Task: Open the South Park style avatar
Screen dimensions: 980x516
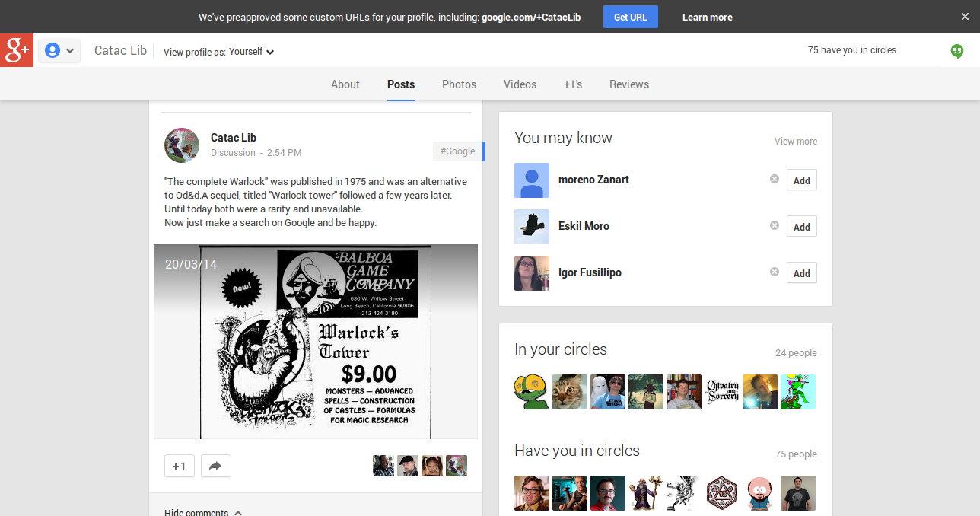Action: (x=760, y=493)
